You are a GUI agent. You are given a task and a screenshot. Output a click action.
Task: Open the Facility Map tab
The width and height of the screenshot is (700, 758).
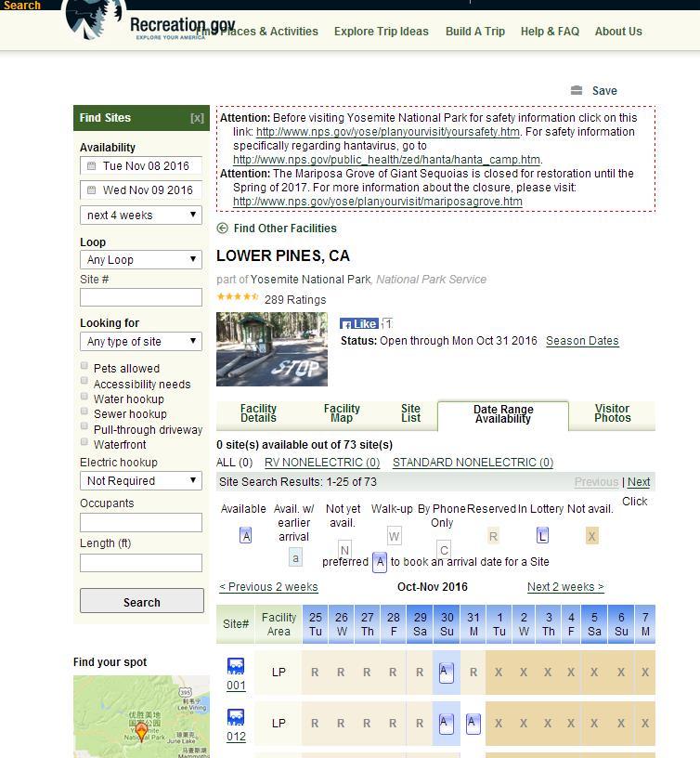342,413
